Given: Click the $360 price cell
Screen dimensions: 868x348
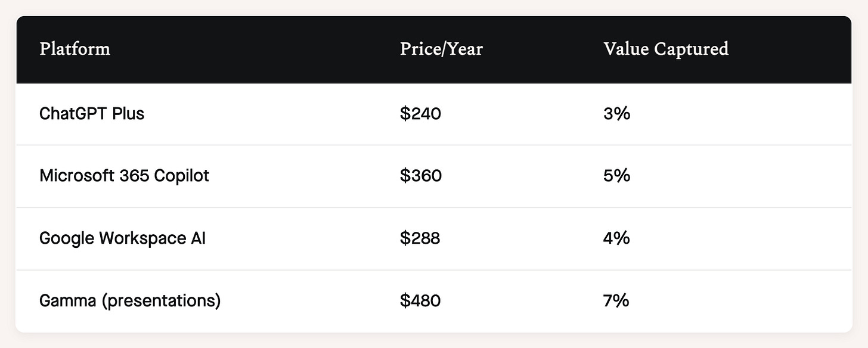Looking at the screenshot, I should 421,176.
